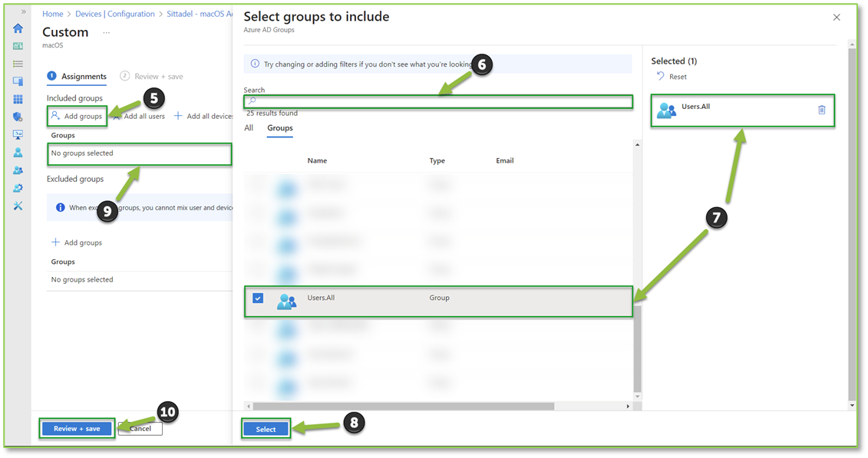This screenshot has width=868, height=458.
Task: Switch to the Groups tab
Action: click(279, 128)
